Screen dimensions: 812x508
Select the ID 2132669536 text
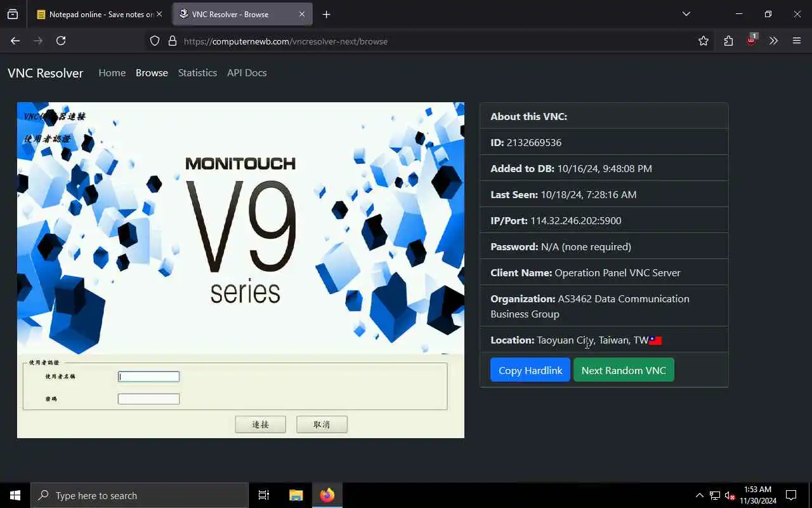click(x=526, y=142)
